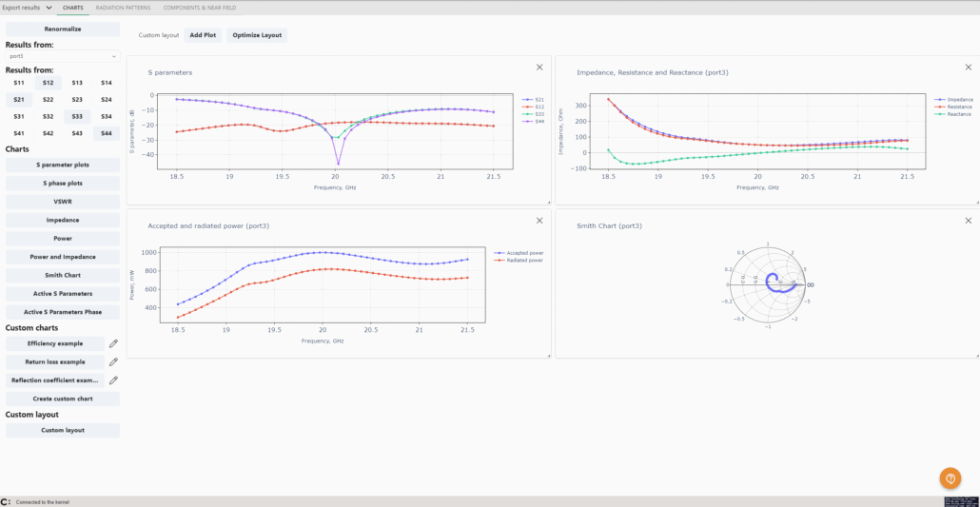Edit the Efficiency example custom chart
Image resolution: width=980 pixels, height=507 pixels.
point(113,343)
